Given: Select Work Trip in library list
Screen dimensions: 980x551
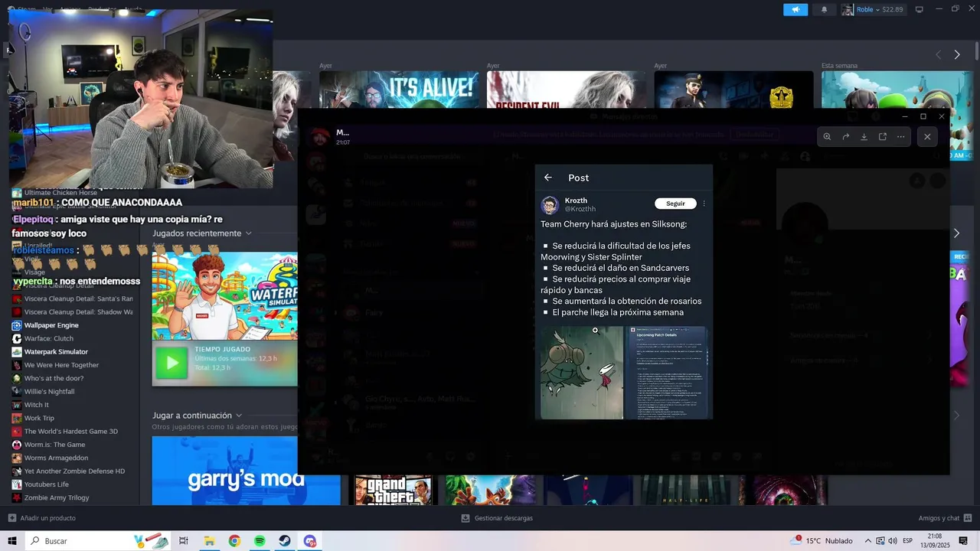Looking at the screenshot, I should 39,418.
